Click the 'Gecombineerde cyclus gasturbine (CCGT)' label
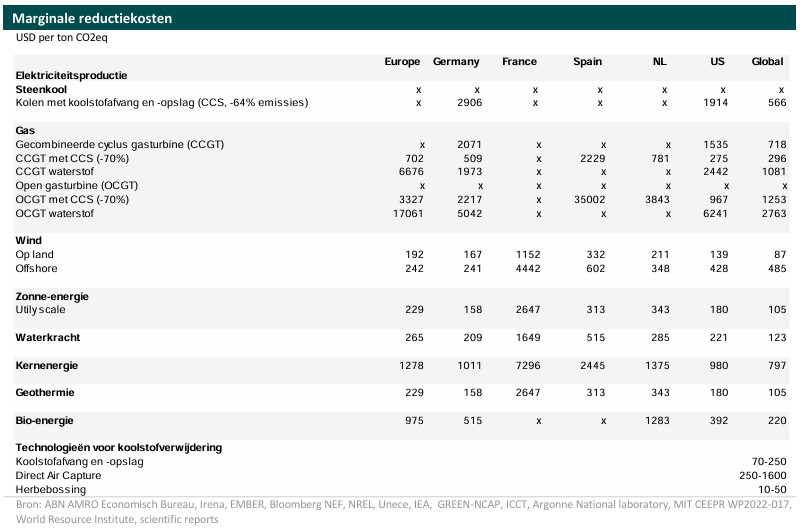Screen dimensions: 811x530 tap(119, 144)
